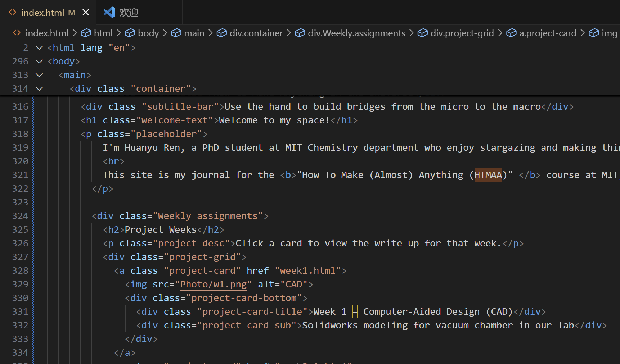The height and width of the screenshot is (364, 620).
Task: Click the div.container breadcrumb cube icon
Action: [x=222, y=33]
